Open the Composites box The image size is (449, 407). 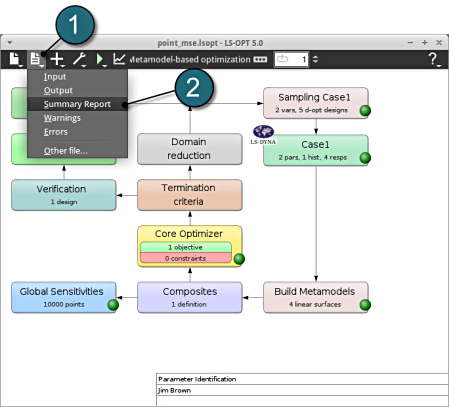click(190, 297)
